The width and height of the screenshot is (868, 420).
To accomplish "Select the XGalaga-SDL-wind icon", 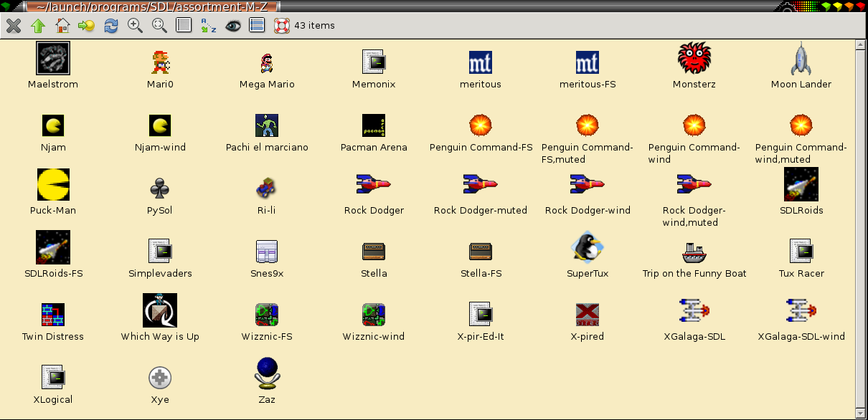I will click(801, 310).
